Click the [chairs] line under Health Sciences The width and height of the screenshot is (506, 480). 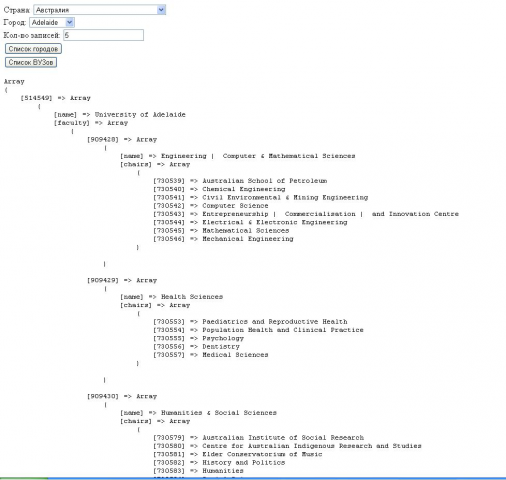155,305
